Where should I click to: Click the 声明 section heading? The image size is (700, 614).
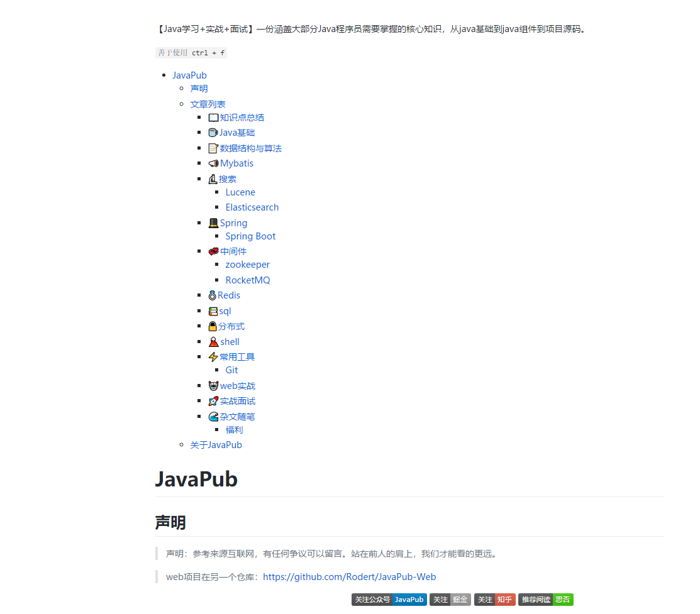(x=170, y=522)
